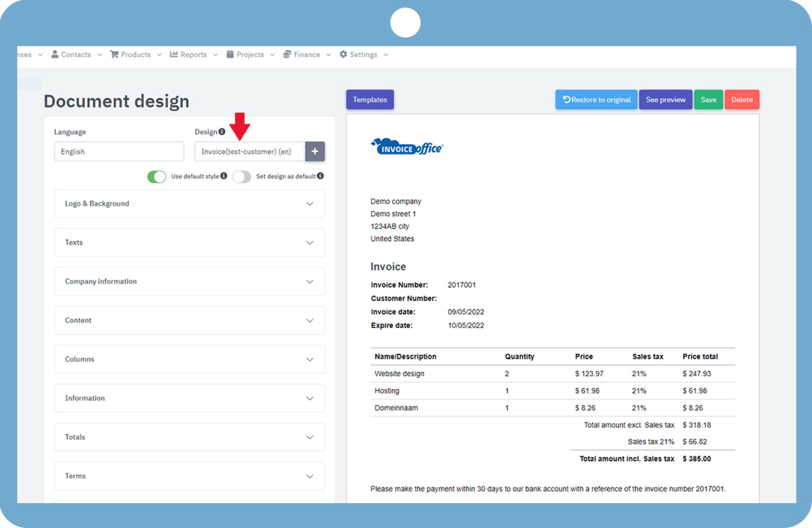The image size is (812, 528).
Task: Open the Language dropdown showing English
Action: tap(119, 151)
